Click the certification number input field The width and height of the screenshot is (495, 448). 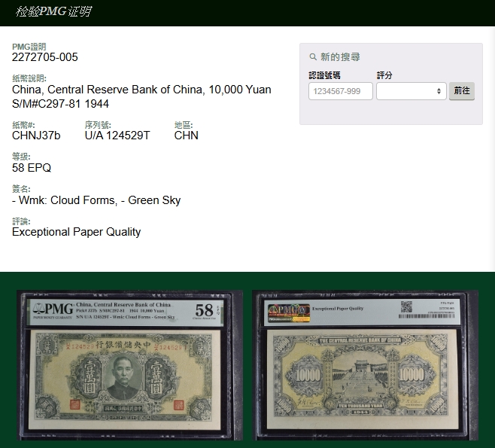[x=341, y=91]
